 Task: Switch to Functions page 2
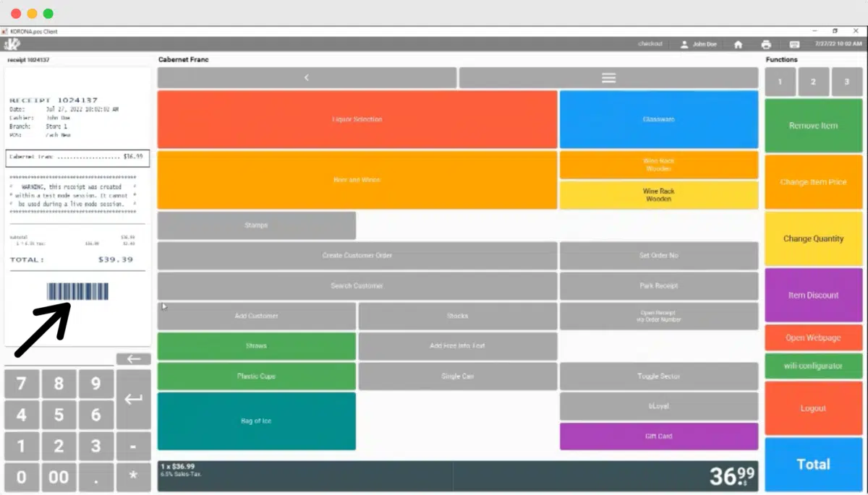click(814, 82)
